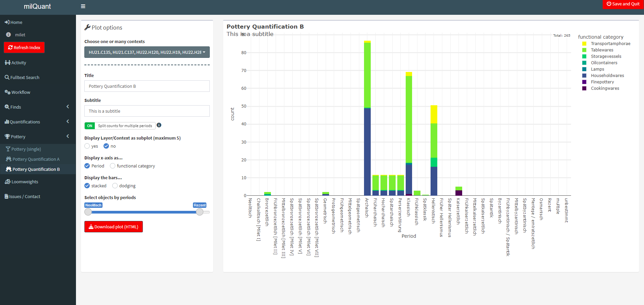
Task: Toggle Cookingwares legend entry
Action: click(x=605, y=88)
